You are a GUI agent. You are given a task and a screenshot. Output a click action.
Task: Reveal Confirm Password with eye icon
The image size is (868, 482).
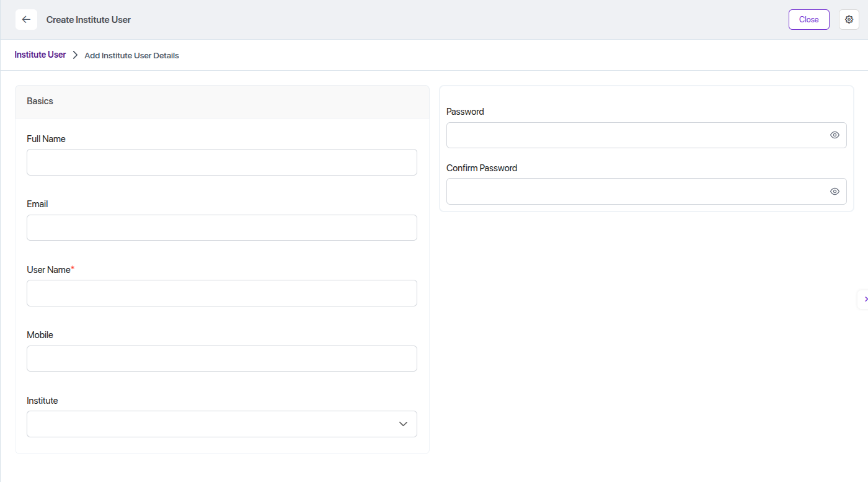click(x=835, y=192)
